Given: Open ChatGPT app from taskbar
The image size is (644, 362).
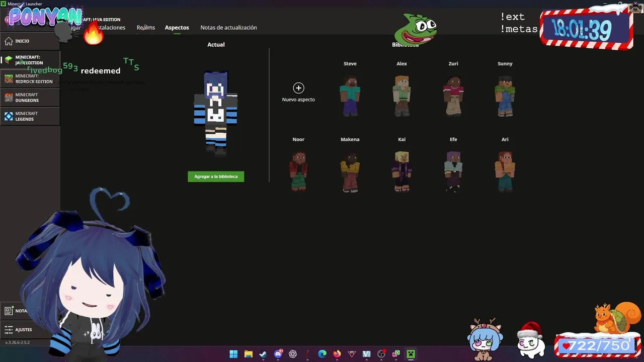Looking at the screenshot, I should [x=292, y=354].
